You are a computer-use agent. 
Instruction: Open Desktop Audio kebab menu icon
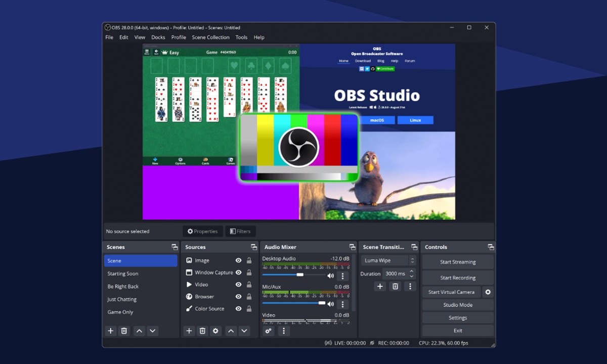(x=343, y=276)
